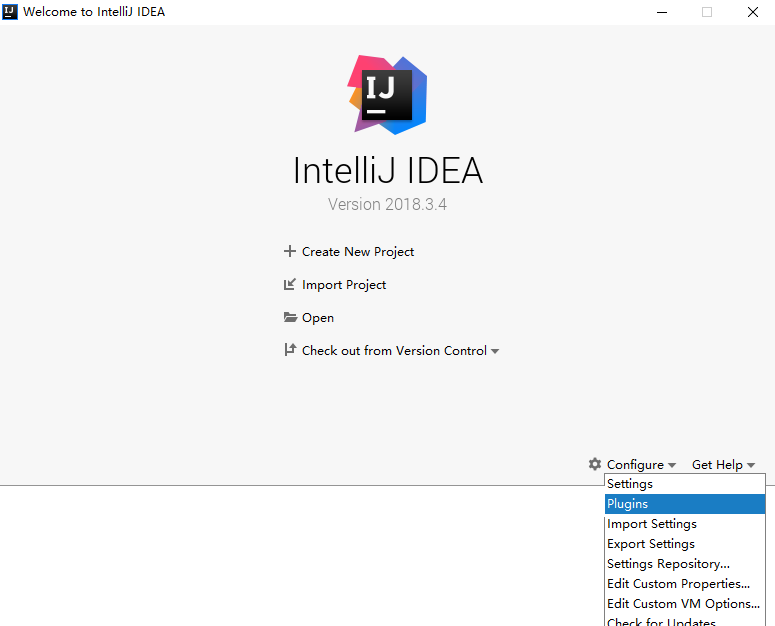Open the Get Help dropdown
Screen dimensions: 775x626
click(x=723, y=464)
